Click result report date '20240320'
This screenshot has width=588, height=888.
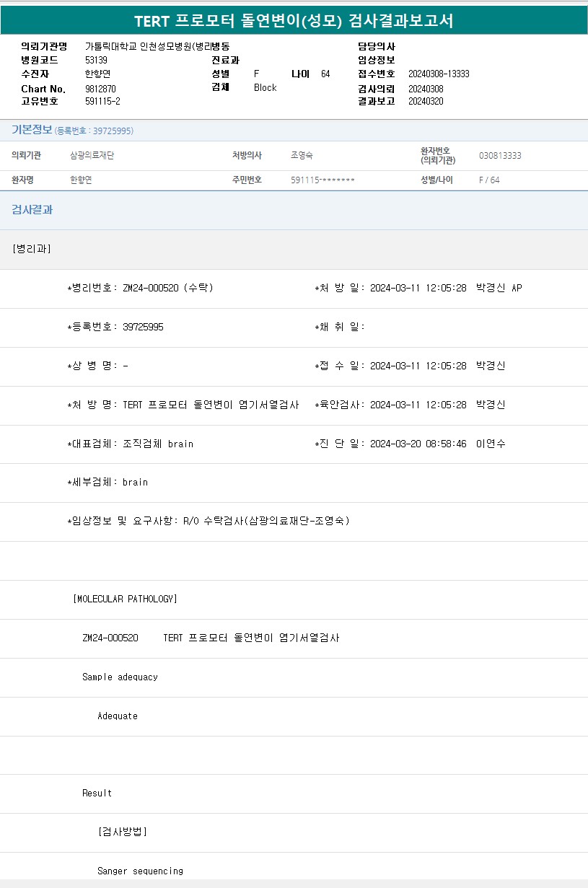426,101
